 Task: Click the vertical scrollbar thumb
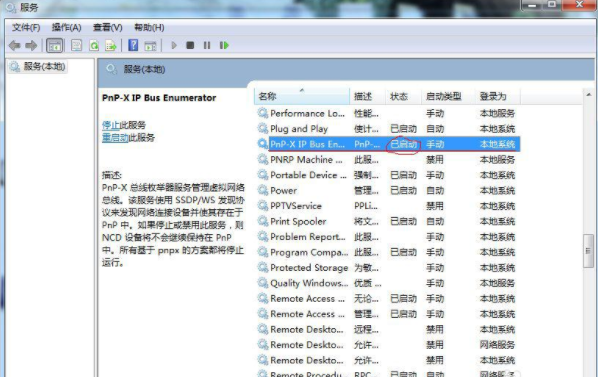click(588, 251)
